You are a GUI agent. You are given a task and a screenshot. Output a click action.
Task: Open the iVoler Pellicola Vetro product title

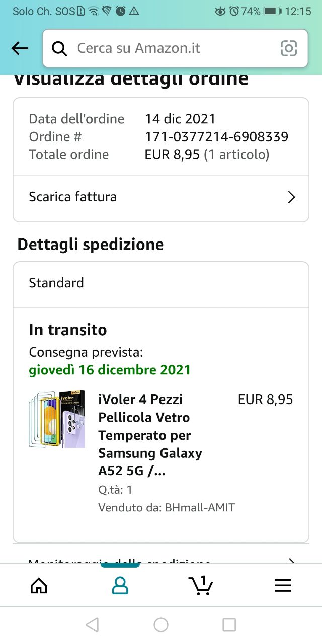(150, 435)
